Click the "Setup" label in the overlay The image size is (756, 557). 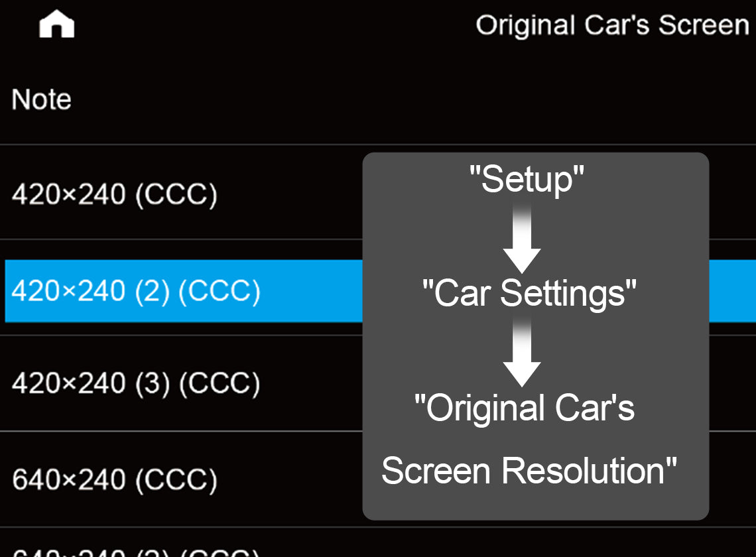tap(527, 180)
